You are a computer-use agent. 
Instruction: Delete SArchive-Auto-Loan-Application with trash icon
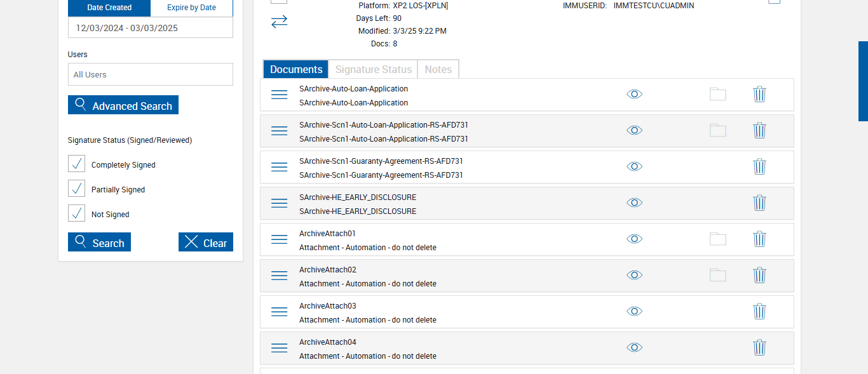(x=759, y=94)
